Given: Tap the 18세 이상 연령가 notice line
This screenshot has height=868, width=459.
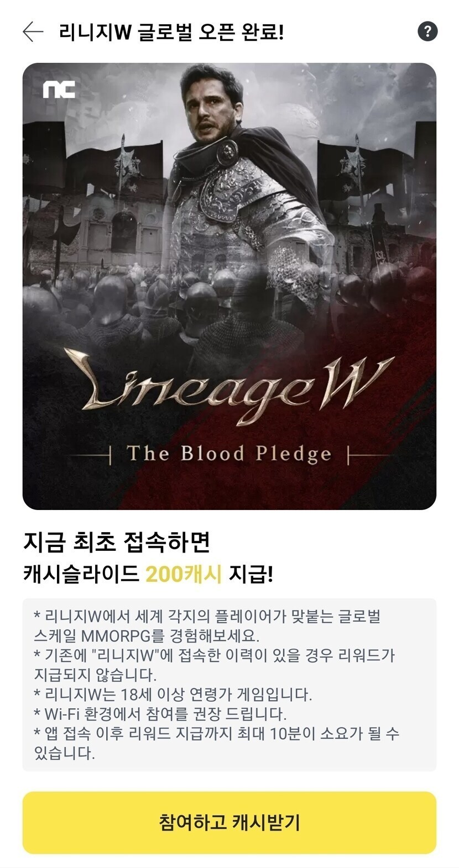Looking at the screenshot, I should (x=173, y=694).
